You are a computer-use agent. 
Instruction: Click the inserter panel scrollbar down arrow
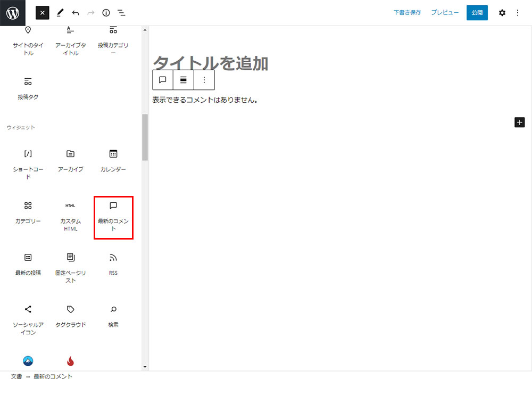[x=145, y=367]
